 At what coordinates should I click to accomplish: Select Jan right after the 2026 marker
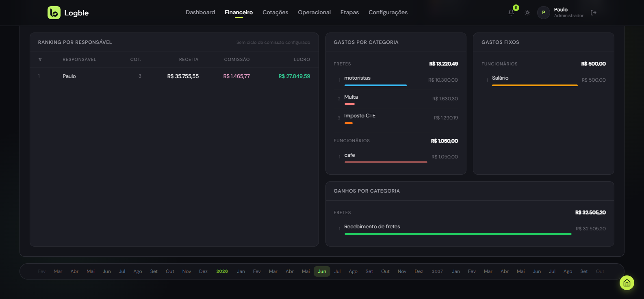click(241, 271)
